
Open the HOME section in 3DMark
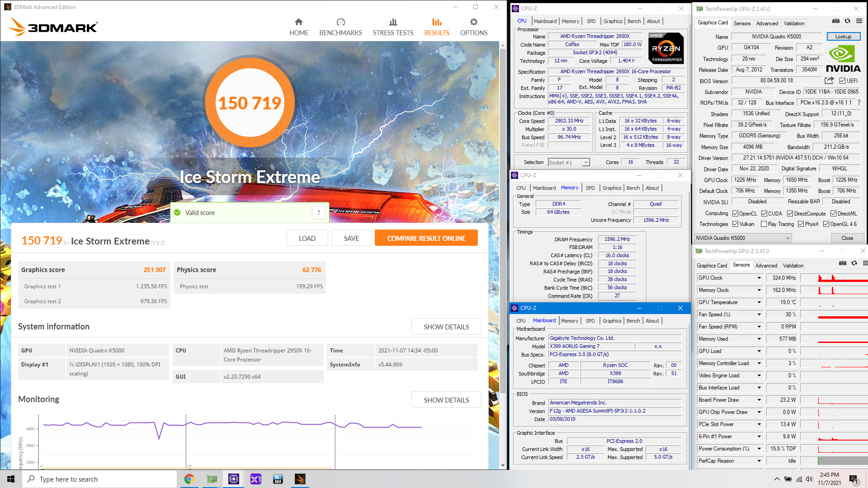(299, 27)
